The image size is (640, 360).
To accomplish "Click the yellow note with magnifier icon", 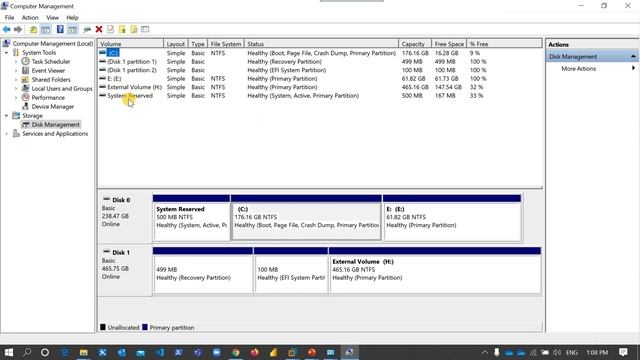I will (x=134, y=29).
